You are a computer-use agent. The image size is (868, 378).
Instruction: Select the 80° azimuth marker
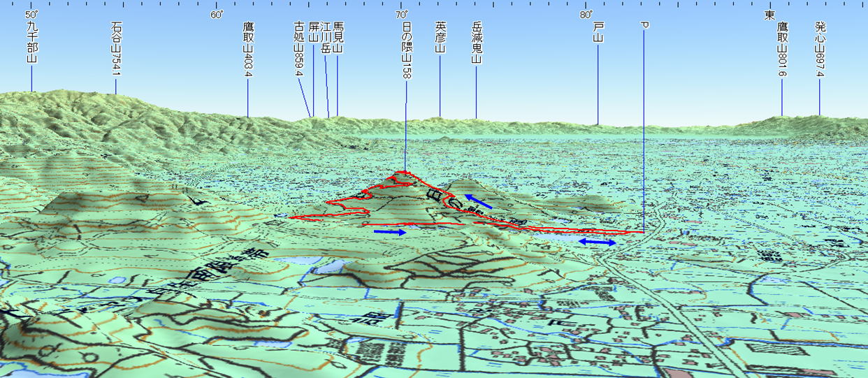[586, 15]
